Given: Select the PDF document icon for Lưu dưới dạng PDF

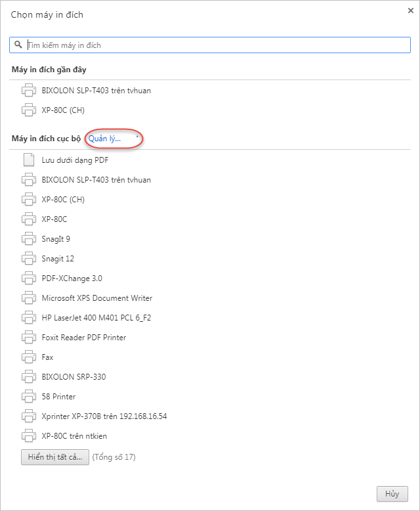Looking at the screenshot, I should point(29,160).
